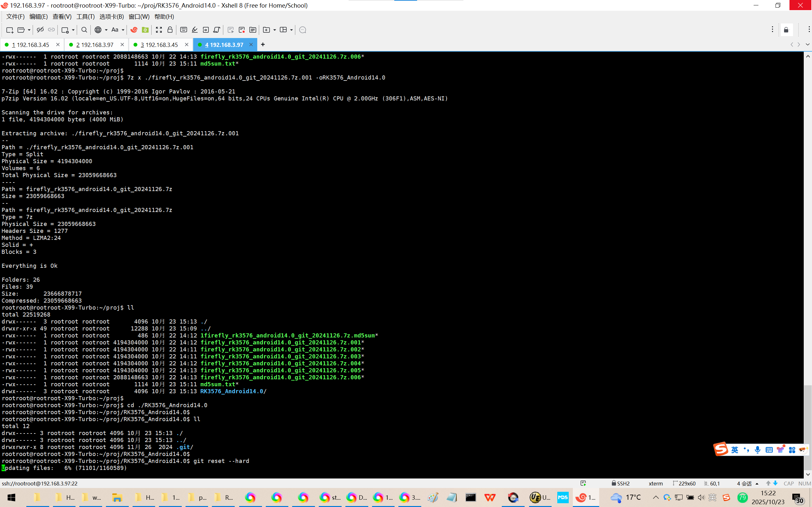Expand the Open session dropdown arrow

pyautogui.click(x=29, y=30)
